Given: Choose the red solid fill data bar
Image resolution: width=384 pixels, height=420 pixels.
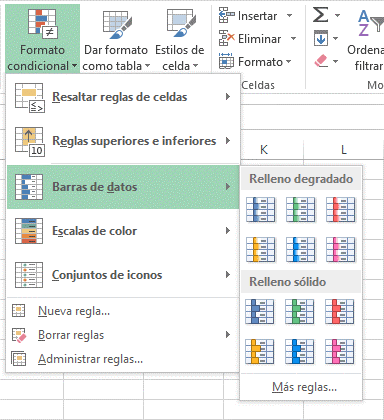Looking at the screenshot, I should coord(340,312).
